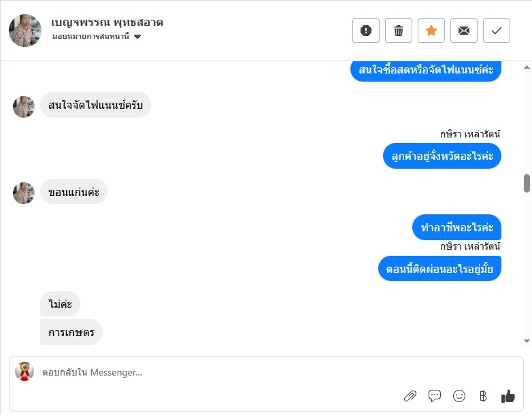Viewport: 532px width, 415px height.
Task: Mark conversation unread with envelope icon
Action: pos(463,31)
